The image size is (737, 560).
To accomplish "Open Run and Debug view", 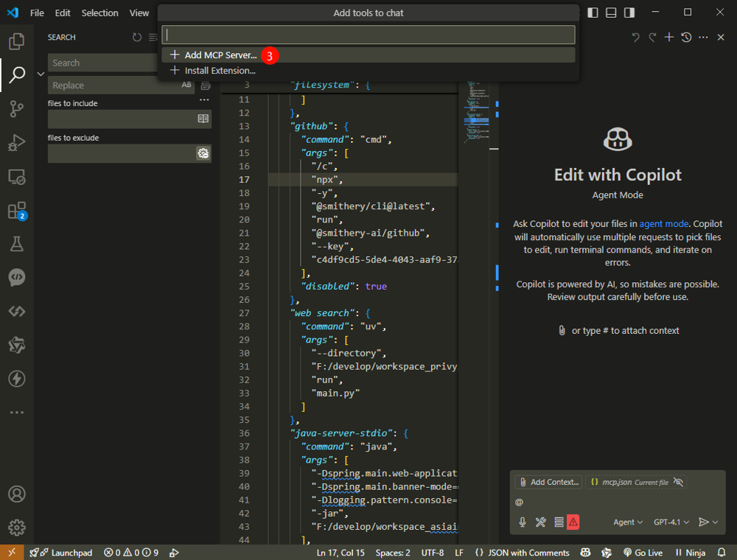I will coord(16,143).
